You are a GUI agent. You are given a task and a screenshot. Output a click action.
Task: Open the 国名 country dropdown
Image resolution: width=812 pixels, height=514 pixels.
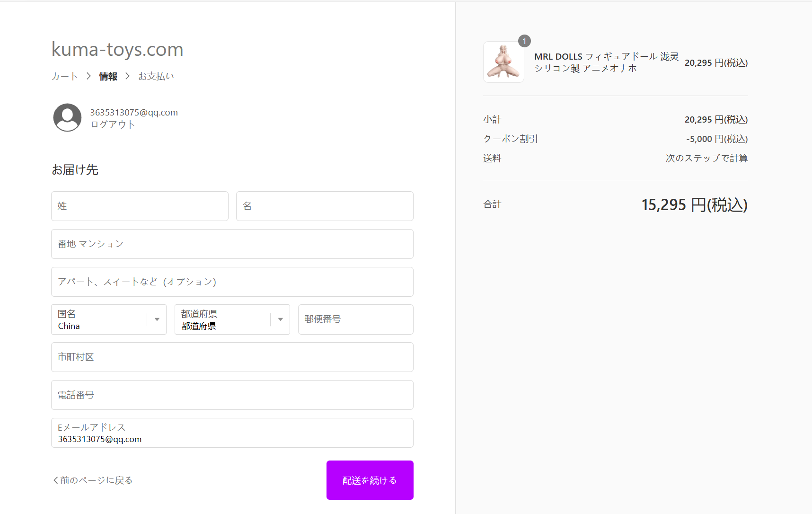109,319
